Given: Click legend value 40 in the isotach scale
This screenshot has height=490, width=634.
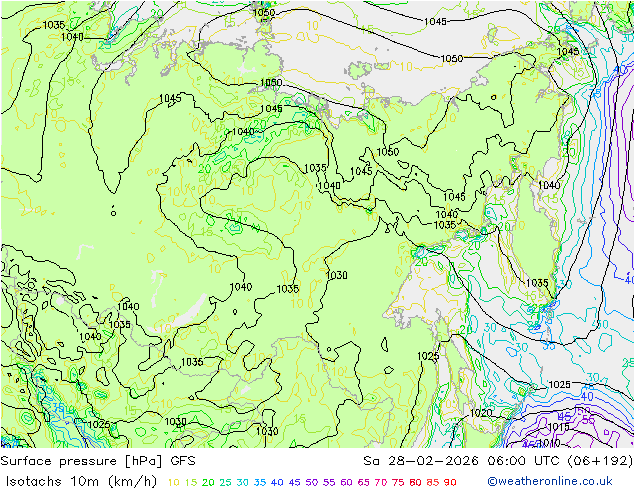Looking at the screenshot, I should (277, 482).
